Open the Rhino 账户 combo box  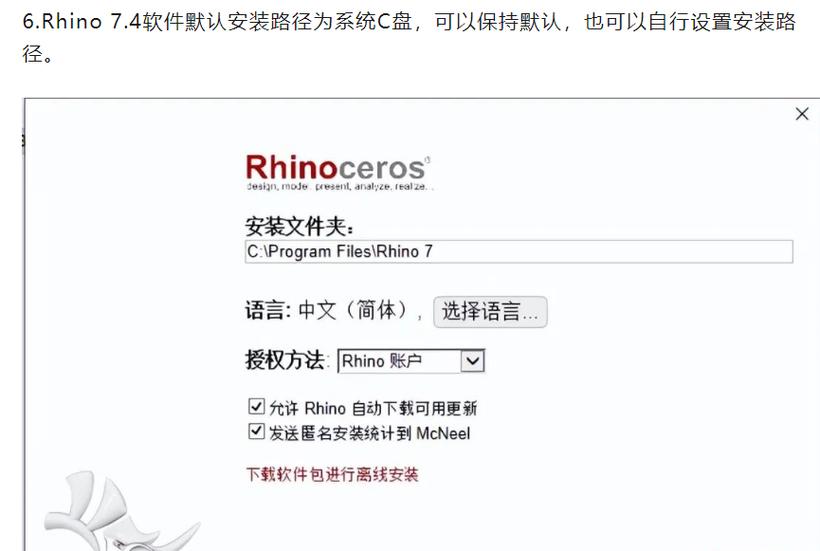[x=411, y=361]
